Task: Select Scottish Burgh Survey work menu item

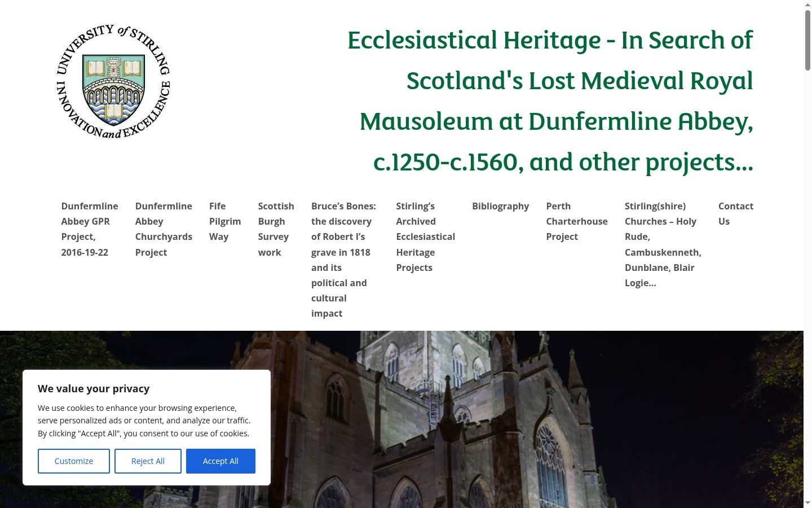Action: 276,229
